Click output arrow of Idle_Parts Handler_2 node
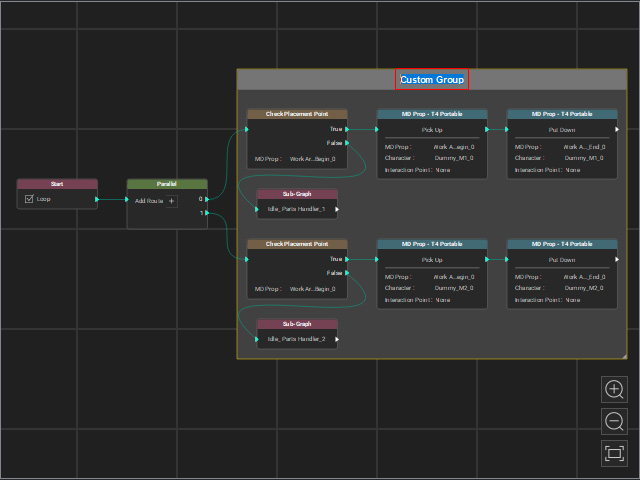The height and width of the screenshot is (480, 640). (337, 339)
